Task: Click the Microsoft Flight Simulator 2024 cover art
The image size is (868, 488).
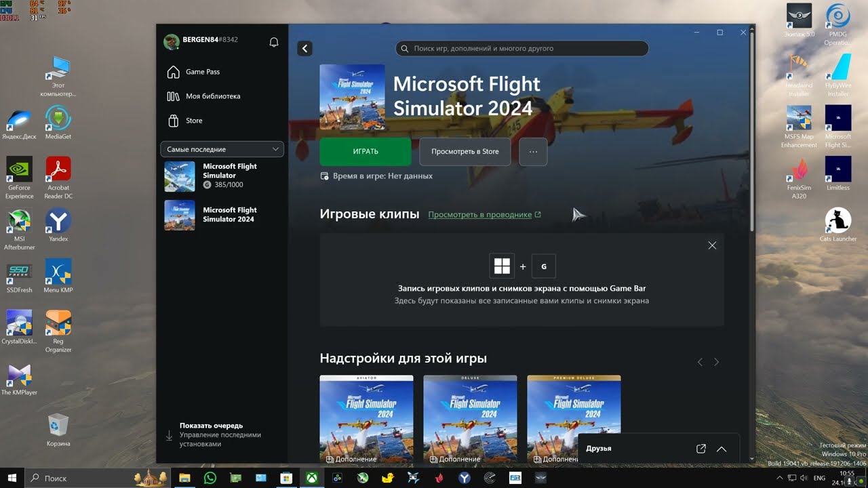Action: click(352, 97)
